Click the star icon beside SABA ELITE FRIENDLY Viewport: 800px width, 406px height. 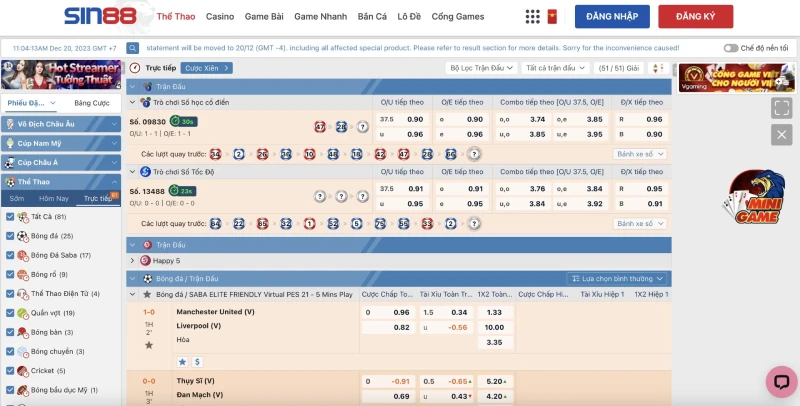pyautogui.click(x=147, y=294)
